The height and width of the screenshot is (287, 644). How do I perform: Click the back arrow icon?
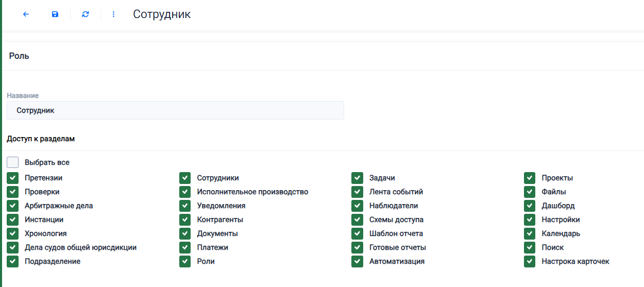26,14
